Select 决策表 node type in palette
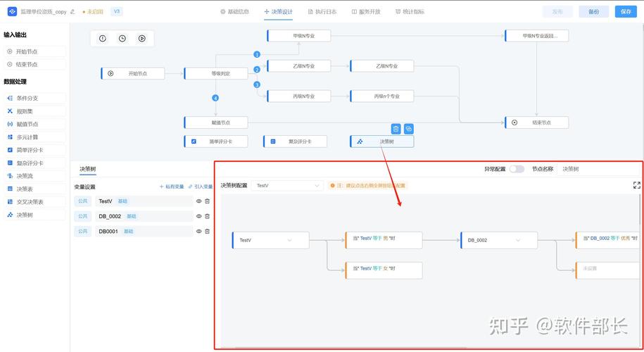 [35, 189]
